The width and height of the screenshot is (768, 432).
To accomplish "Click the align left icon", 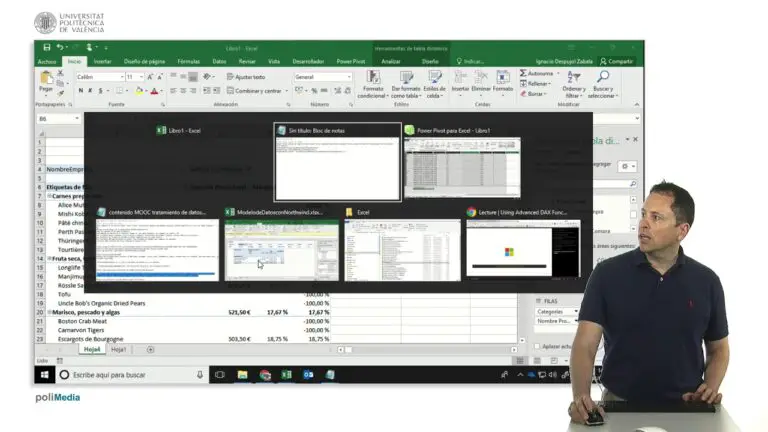I will [173, 91].
